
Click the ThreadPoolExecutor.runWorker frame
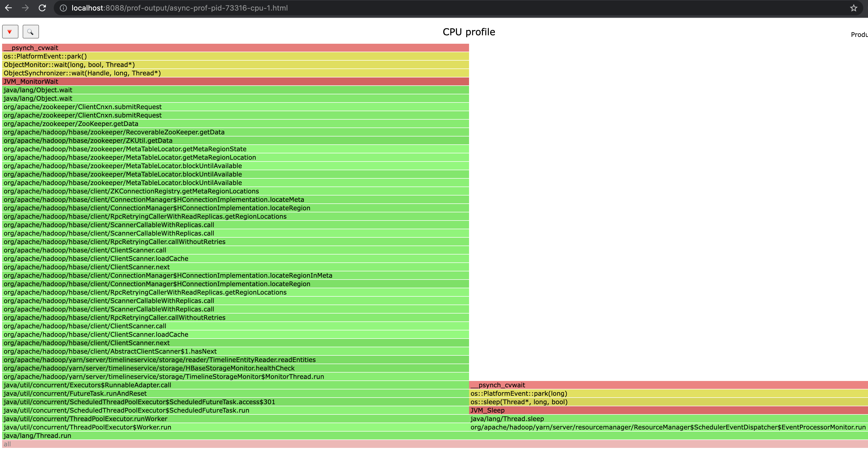click(235, 419)
